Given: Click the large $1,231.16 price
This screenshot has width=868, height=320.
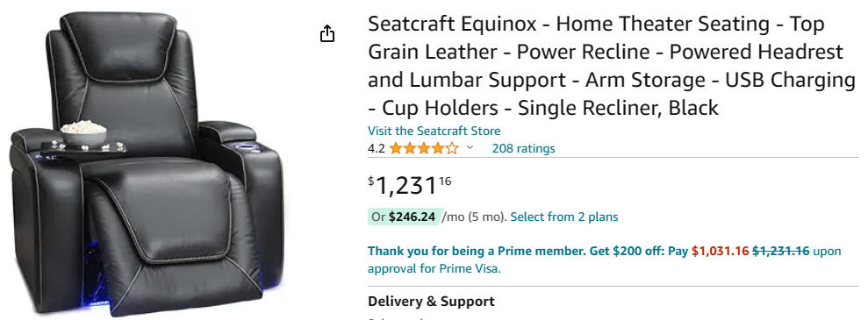Looking at the screenshot, I should pyautogui.click(x=410, y=185).
